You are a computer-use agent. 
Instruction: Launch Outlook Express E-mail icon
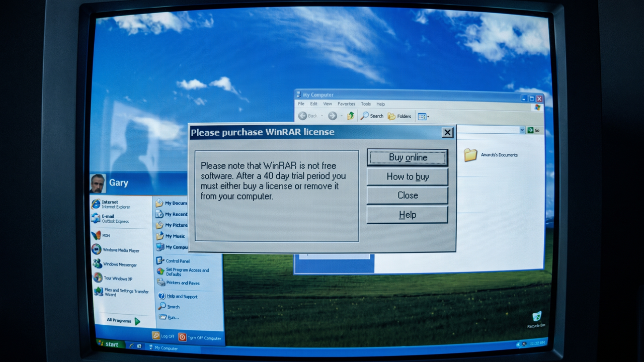(x=110, y=219)
